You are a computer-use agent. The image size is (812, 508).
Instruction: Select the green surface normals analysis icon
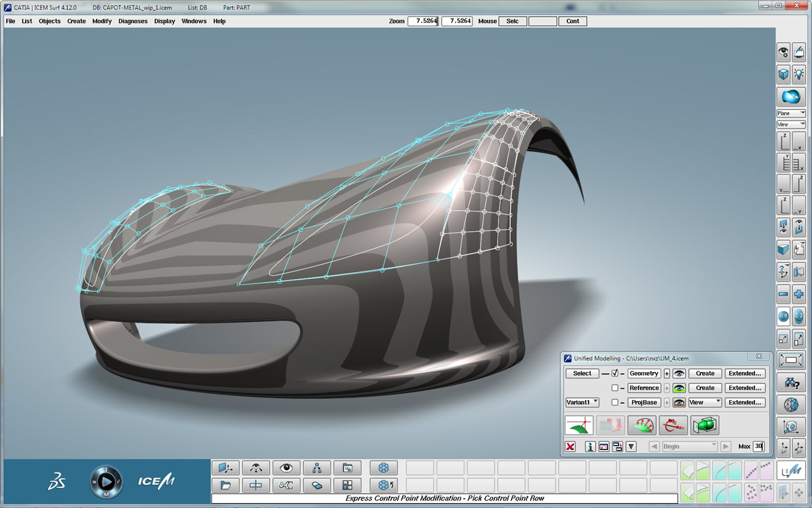(x=642, y=426)
